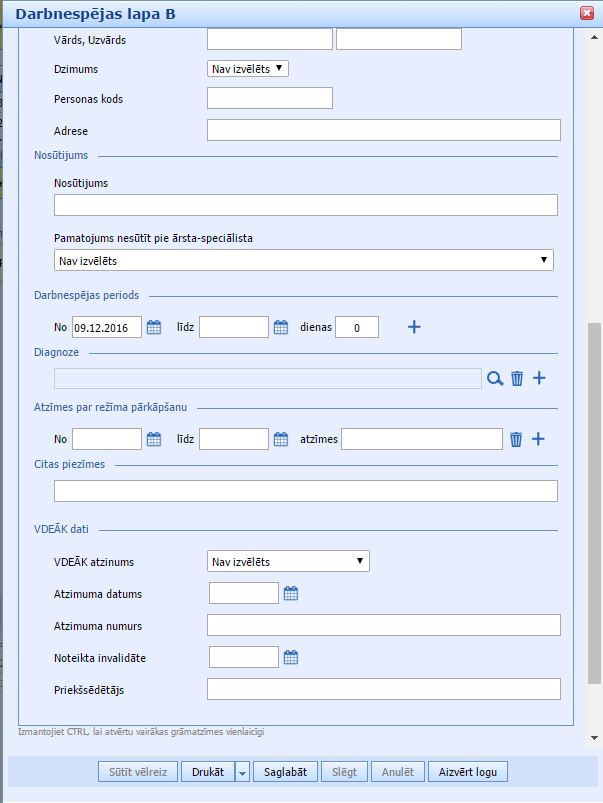
Task: Open calendar for Darbnespējas periods 'No' date
Action: 154,327
